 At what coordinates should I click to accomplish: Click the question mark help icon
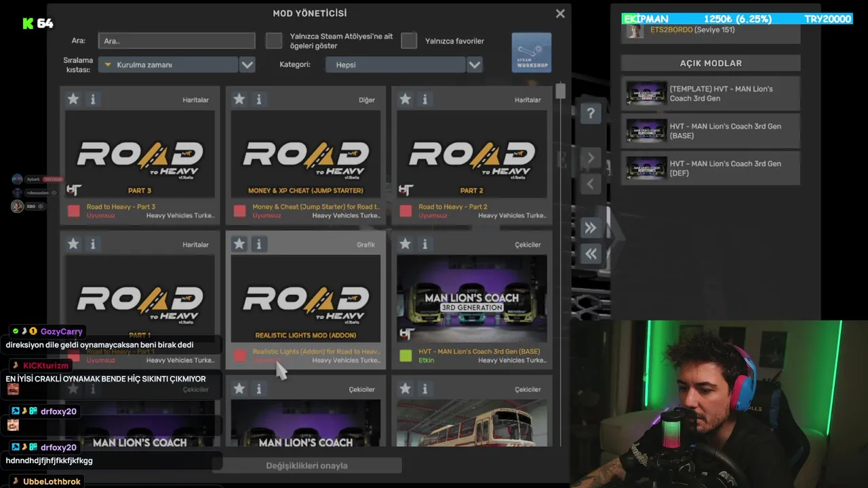click(591, 113)
